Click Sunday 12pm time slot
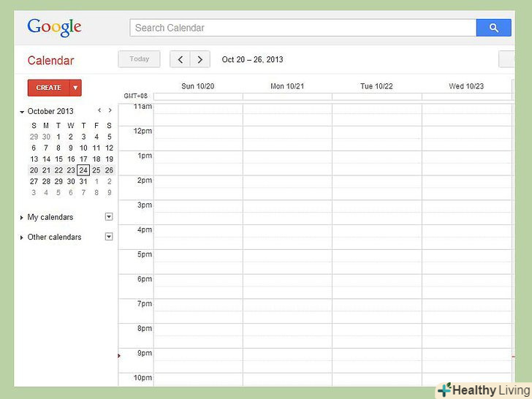532x399 pixels. coord(198,138)
